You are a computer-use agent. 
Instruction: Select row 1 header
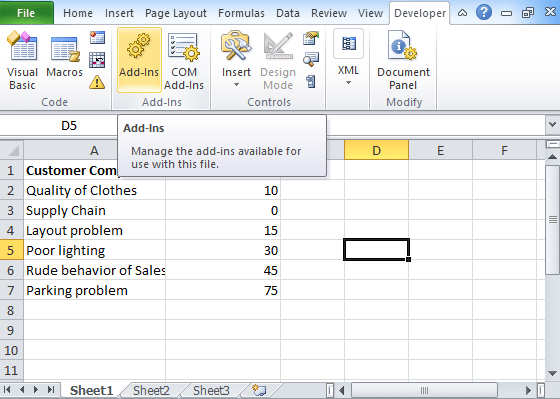(x=11, y=170)
